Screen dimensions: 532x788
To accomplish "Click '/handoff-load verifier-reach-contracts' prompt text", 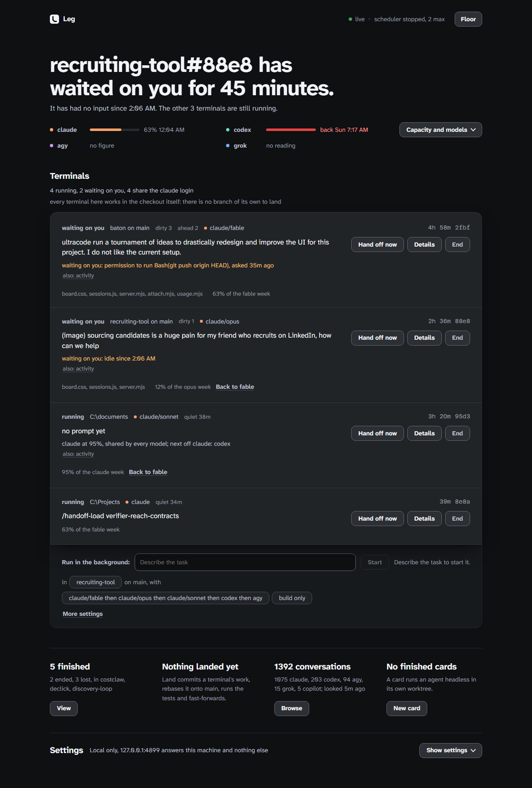I will [x=121, y=516].
